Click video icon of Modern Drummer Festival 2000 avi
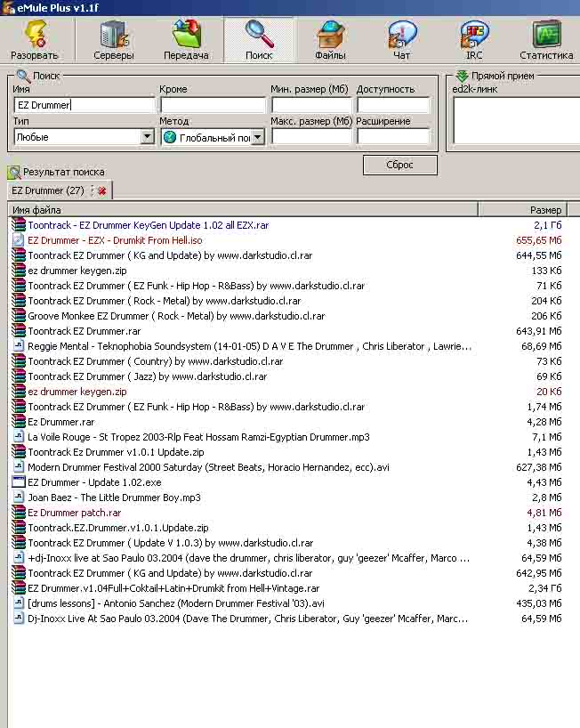Viewport: 580px width, 728px height. [x=19, y=467]
